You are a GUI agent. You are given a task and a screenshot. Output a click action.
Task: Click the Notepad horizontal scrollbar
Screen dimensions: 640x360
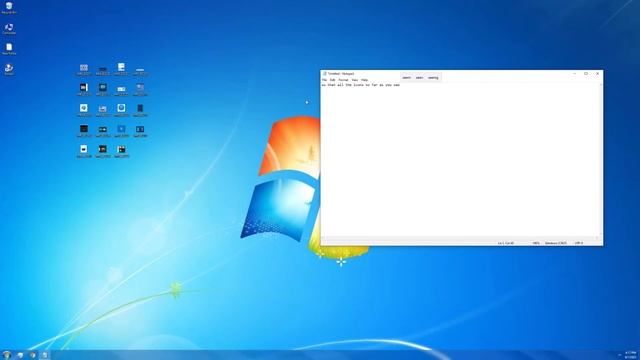[x=460, y=238]
